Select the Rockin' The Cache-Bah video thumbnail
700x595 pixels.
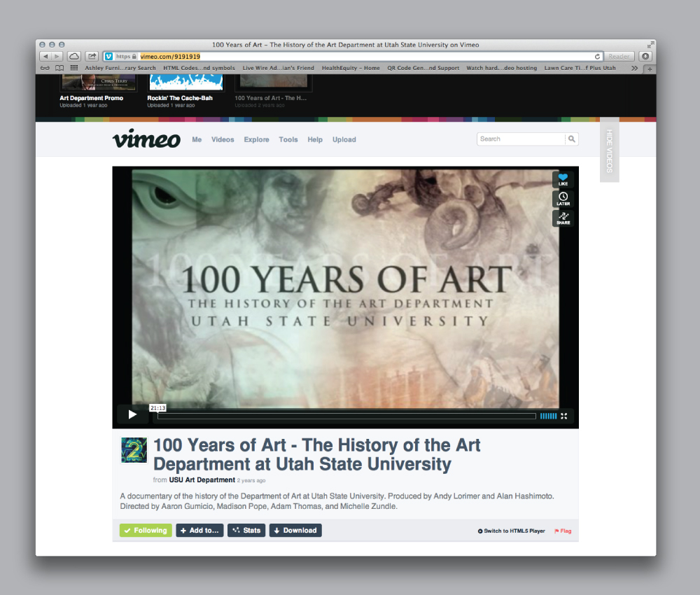click(x=186, y=82)
